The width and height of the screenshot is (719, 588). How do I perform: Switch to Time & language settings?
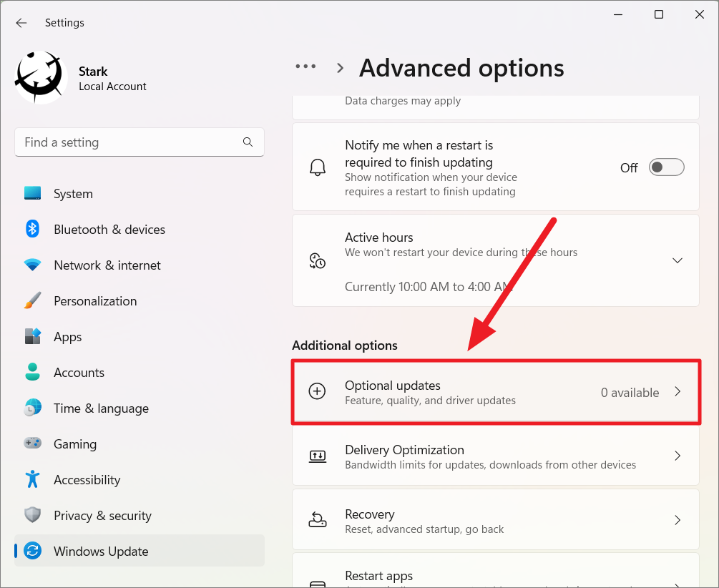(33, 408)
